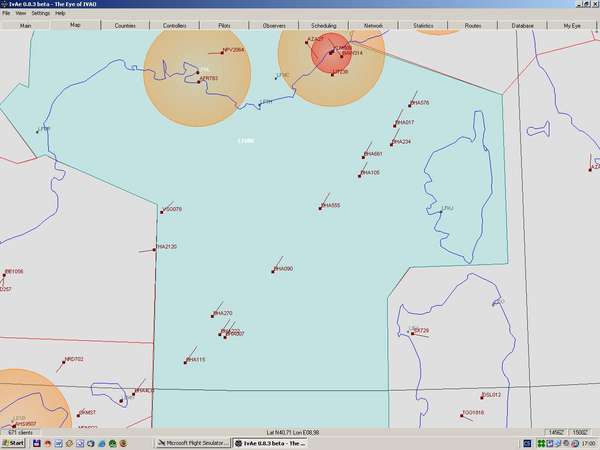
Task: Switch to the Controllers tab
Action: pos(174,25)
